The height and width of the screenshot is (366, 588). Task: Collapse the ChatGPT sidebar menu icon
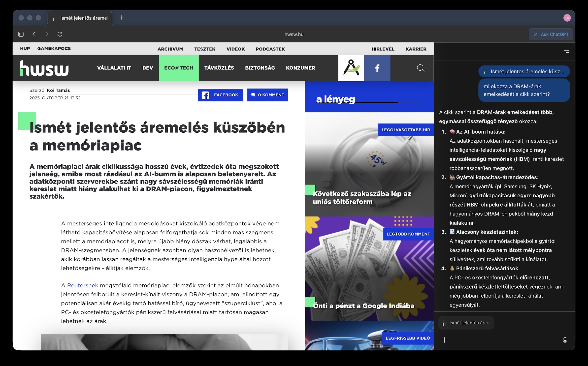coord(566,52)
